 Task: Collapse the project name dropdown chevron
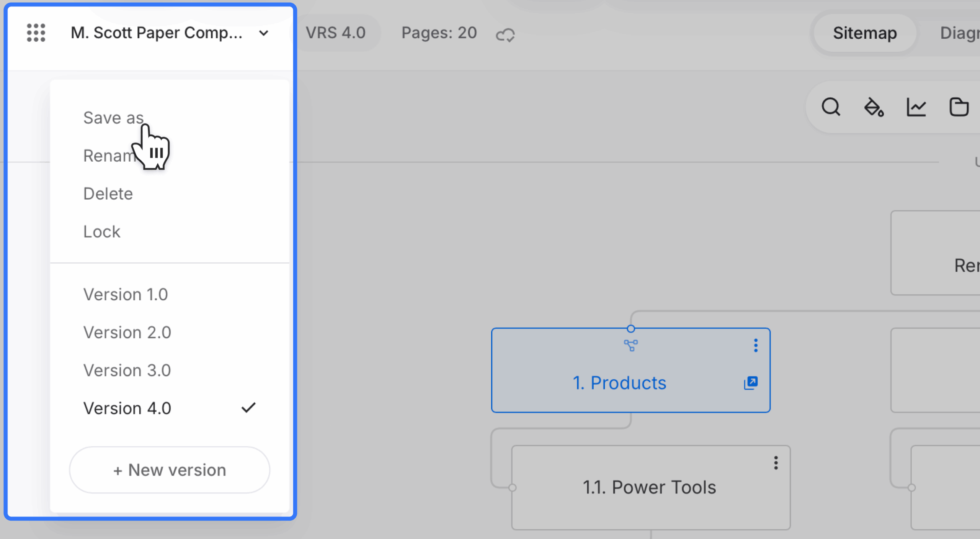263,33
